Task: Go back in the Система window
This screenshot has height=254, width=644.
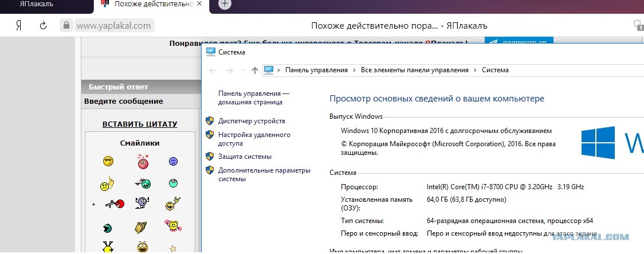Action: pyautogui.click(x=213, y=71)
